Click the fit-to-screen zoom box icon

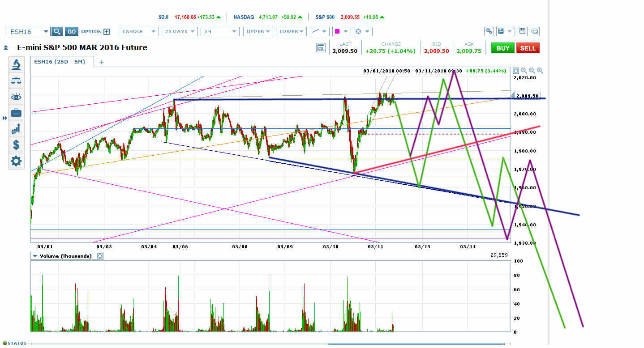click(516, 71)
